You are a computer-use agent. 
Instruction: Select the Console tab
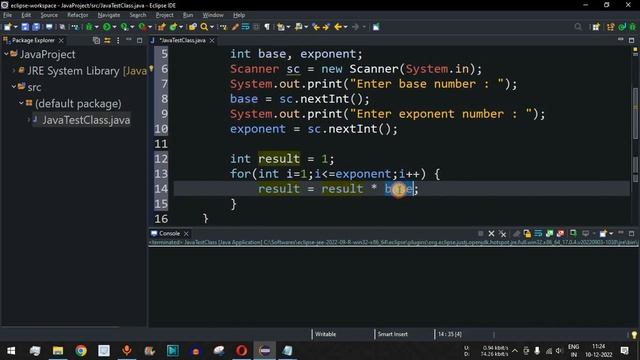(169, 233)
